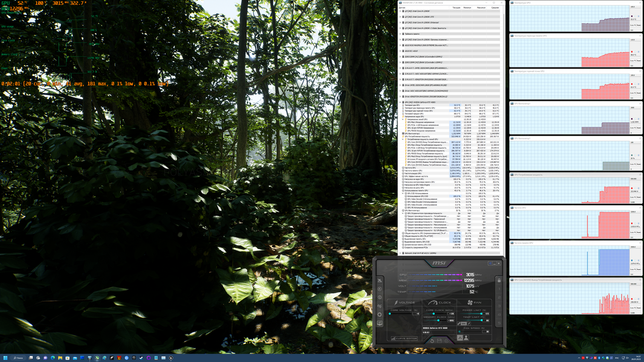644x362 pixels.
Task: Adjust the Power Limit slider
Action: 471,314
